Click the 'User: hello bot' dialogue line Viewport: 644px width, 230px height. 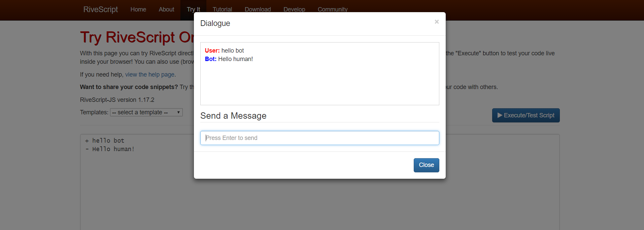click(224, 51)
